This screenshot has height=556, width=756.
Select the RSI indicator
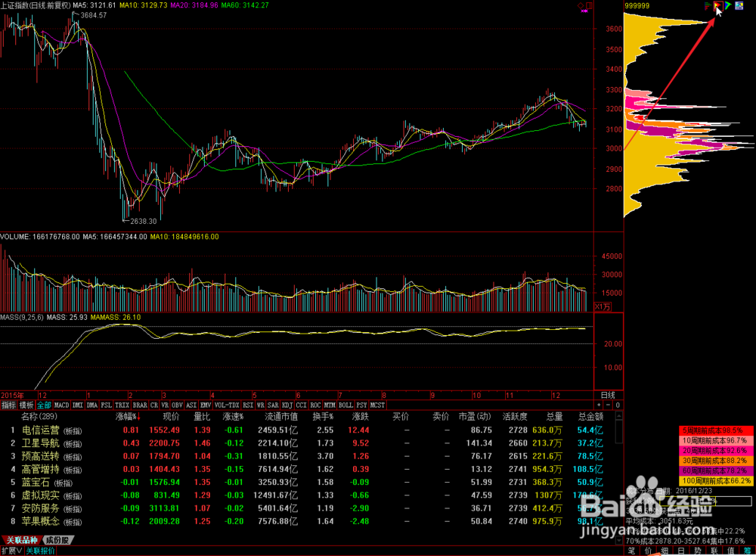248,405
